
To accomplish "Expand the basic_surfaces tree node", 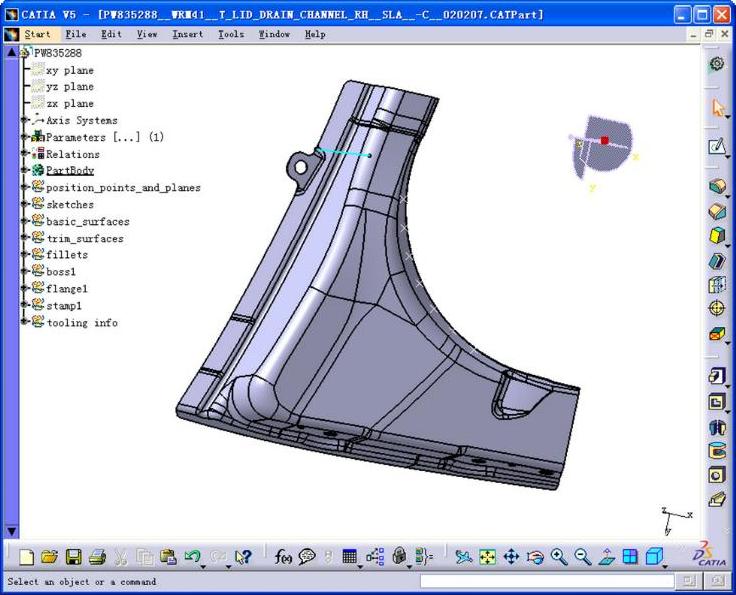I will pos(24,221).
